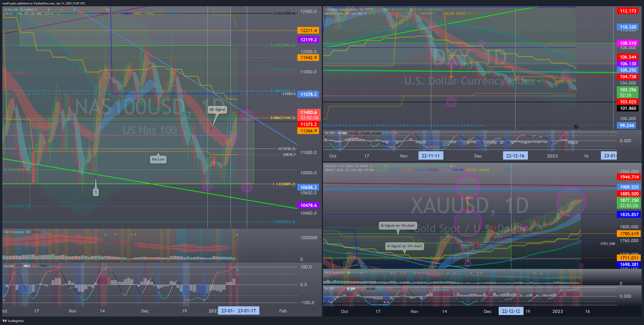The width and height of the screenshot is (644, 325).
Task: Select the 12119.2 purple price label
Action: pos(308,40)
